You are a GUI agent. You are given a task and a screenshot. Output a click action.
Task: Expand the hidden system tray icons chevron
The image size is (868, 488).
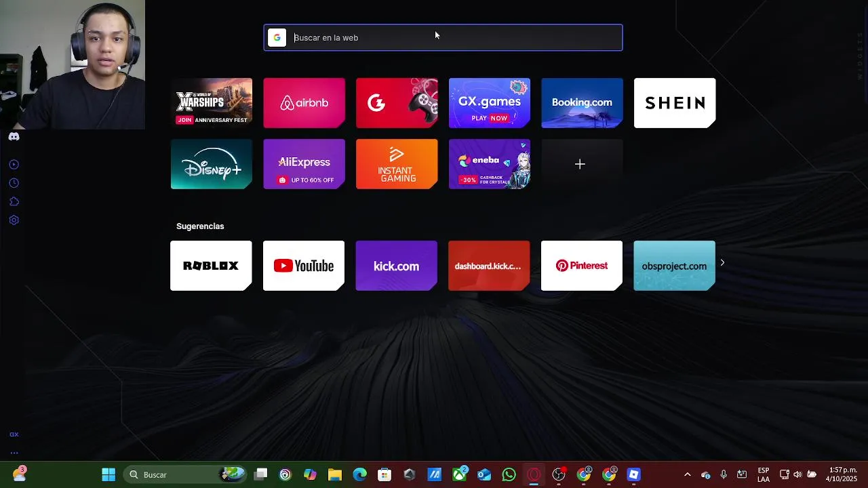pos(687,474)
